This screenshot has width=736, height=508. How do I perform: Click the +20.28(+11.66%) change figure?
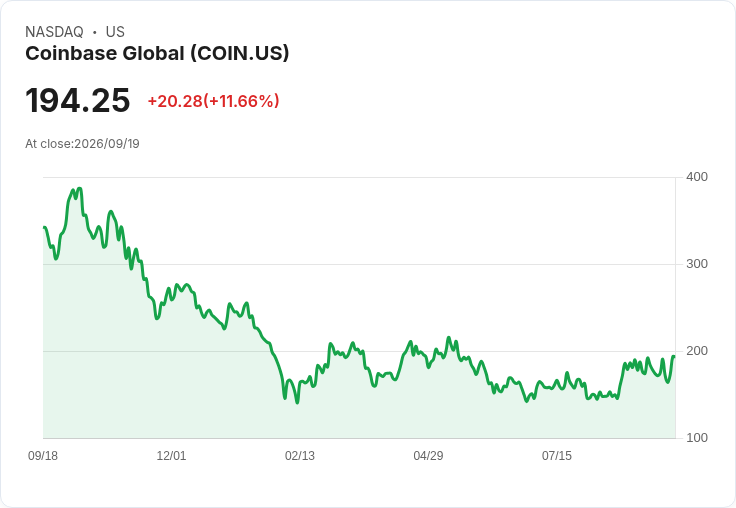tap(214, 101)
